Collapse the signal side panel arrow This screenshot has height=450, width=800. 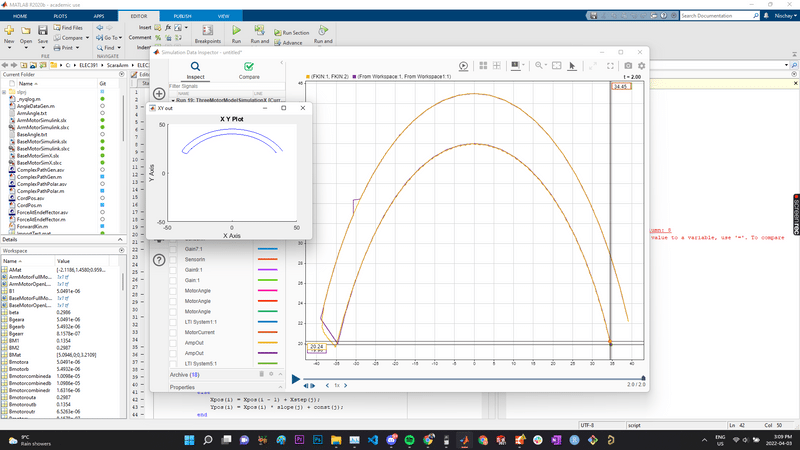[282, 63]
